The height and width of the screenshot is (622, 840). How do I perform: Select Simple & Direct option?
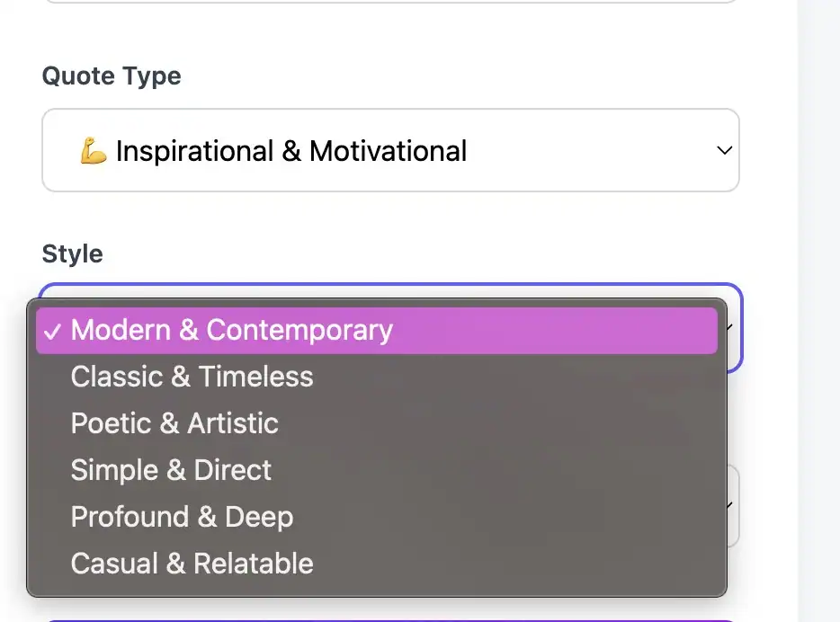(x=171, y=470)
